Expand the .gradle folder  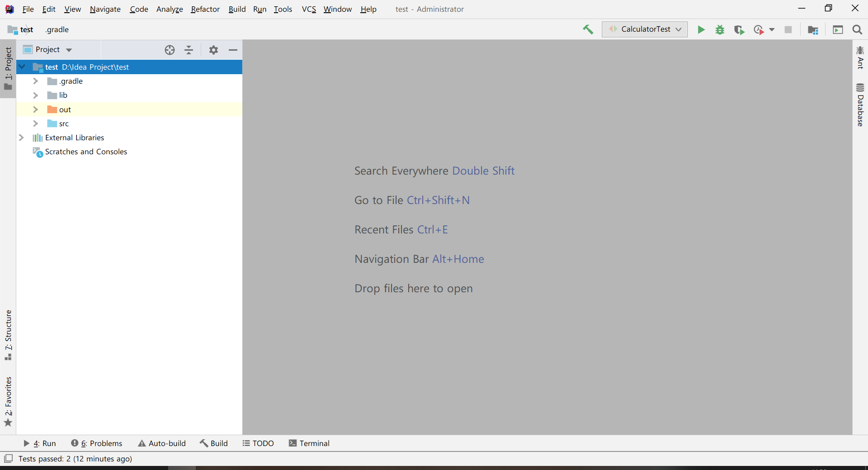tap(35, 81)
